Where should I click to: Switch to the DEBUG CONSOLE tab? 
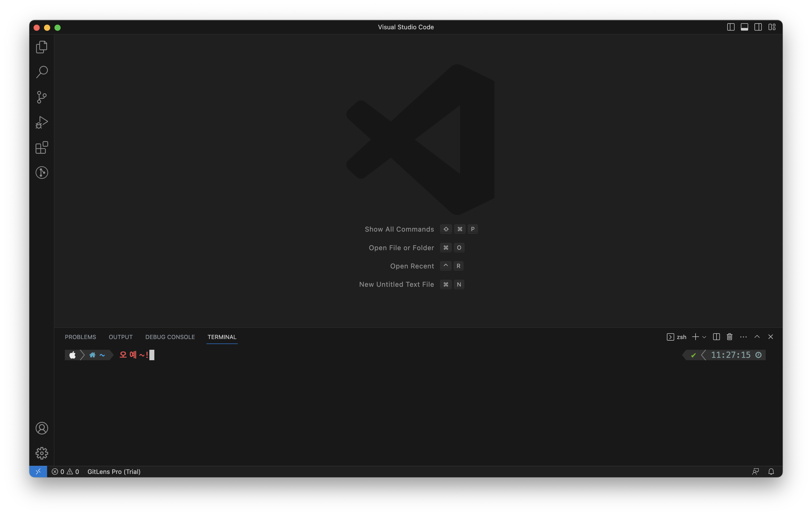(x=170, y=337)
